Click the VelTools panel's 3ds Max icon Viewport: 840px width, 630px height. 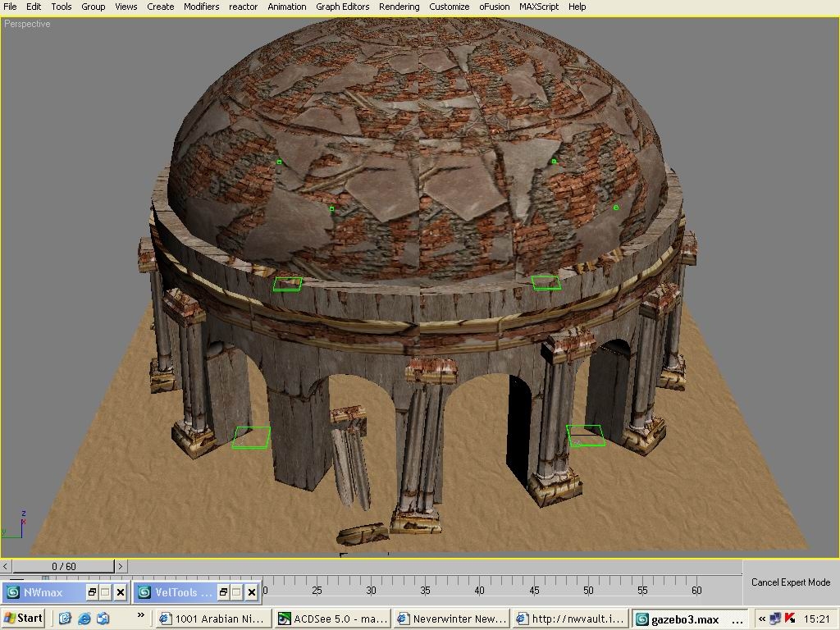[x=144, y=591]
